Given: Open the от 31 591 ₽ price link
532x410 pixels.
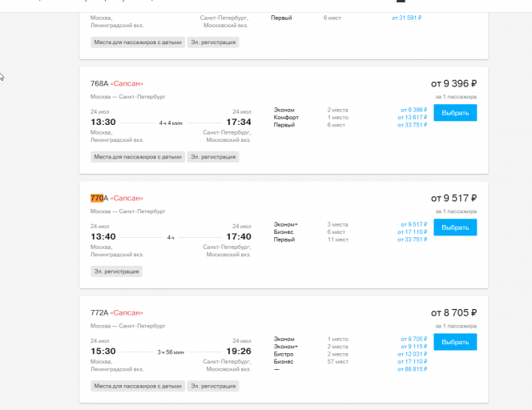Looking at the screenshot, I should coord(406,18).
